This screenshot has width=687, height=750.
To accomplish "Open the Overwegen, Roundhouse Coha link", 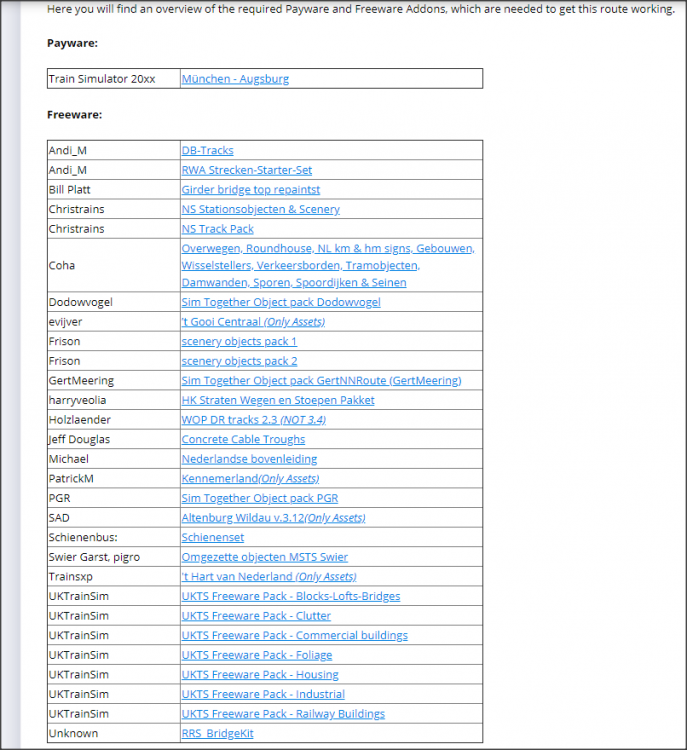I will [328, 265].
